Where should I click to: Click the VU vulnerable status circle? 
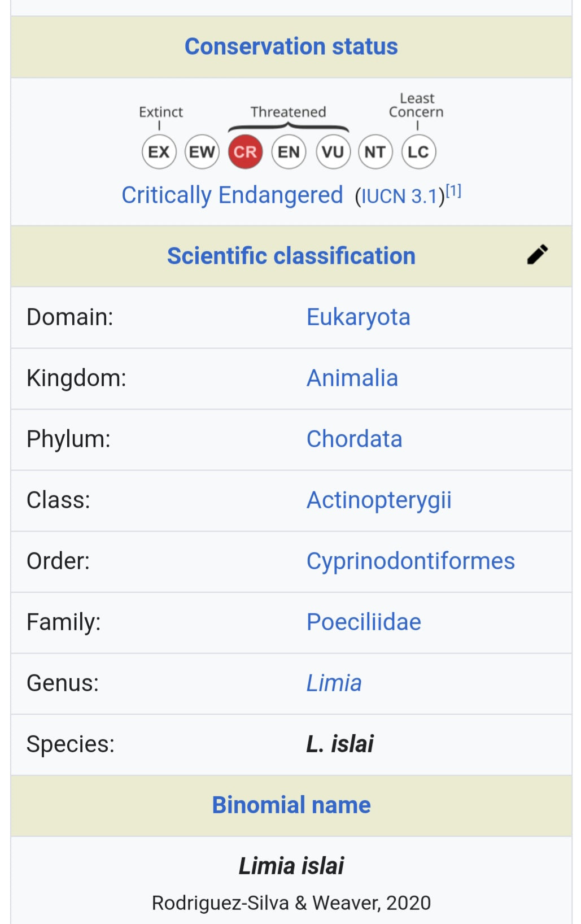333,152
